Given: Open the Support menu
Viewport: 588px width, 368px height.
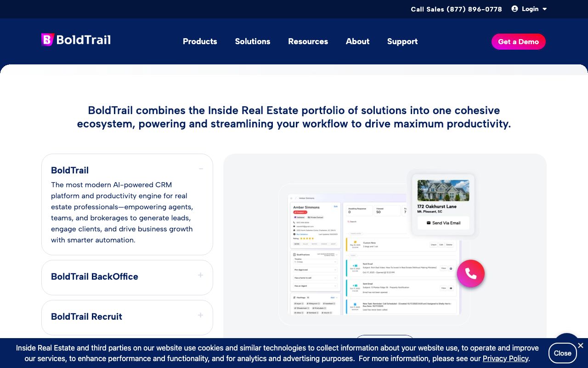Looking at the screenshot, I should click(x=402, y=41).
